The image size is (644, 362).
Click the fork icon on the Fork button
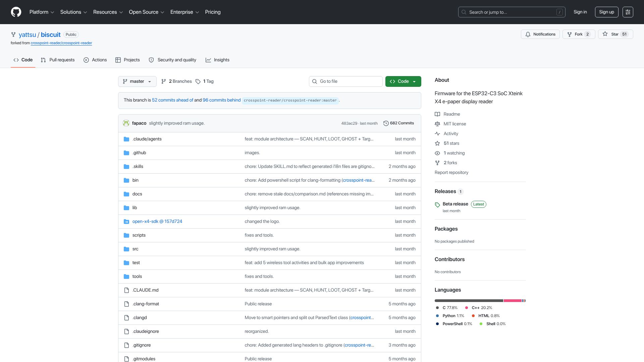pyautogui.click(x=570, y=34)
